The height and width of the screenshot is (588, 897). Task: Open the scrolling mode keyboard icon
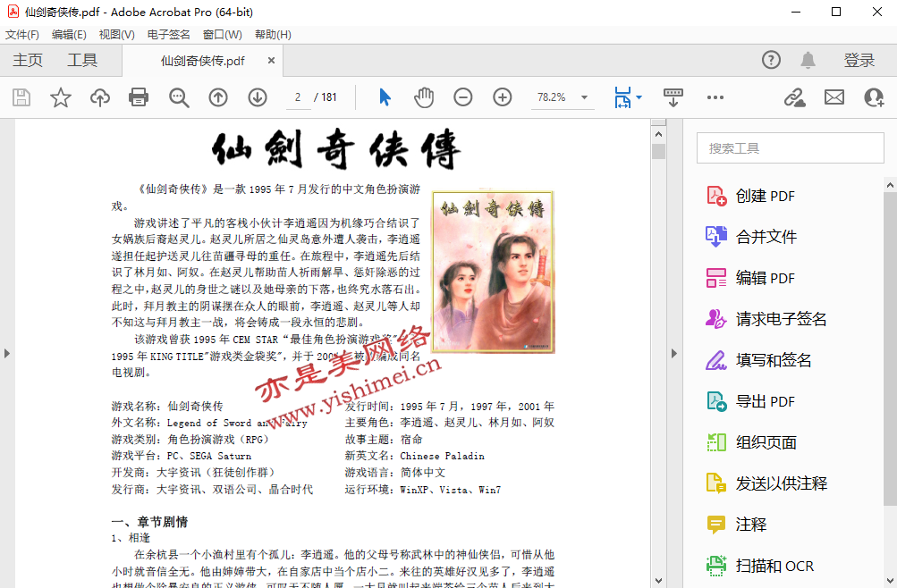pyautogui.click(x=673, y=97)
